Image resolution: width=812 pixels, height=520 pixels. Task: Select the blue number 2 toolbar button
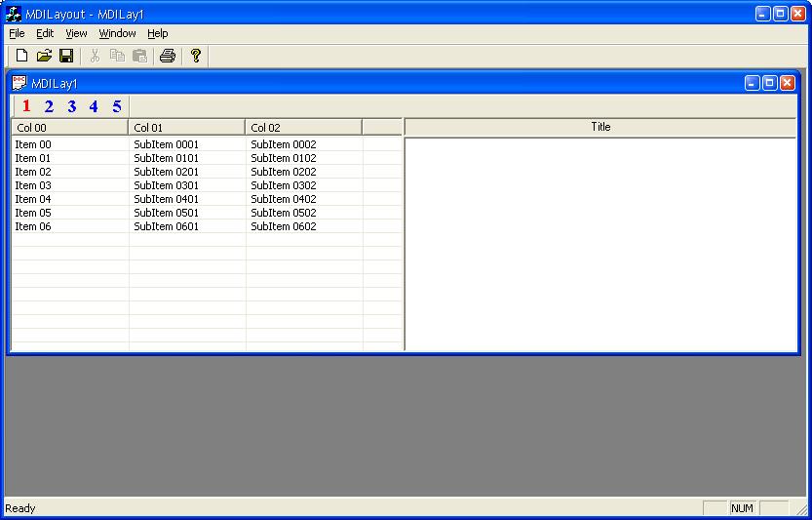pos(49,106)
